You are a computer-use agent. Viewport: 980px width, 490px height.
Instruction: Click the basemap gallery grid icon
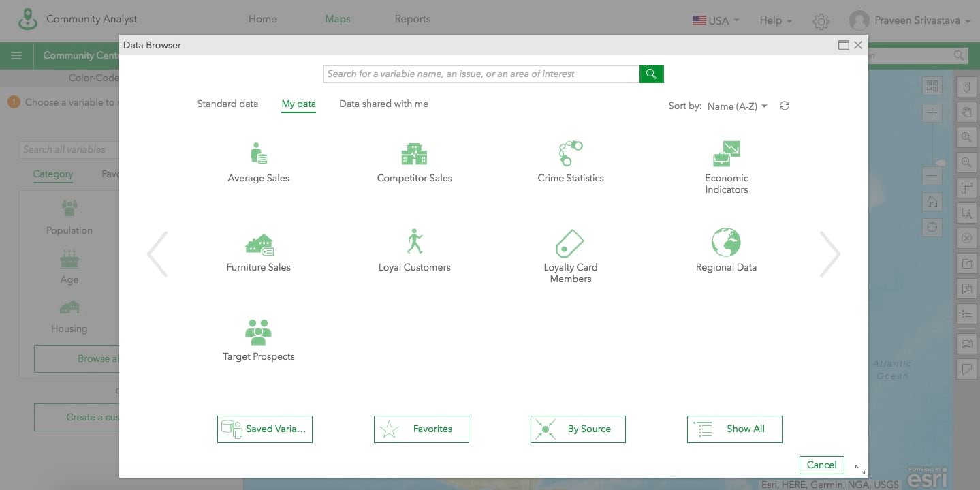(x=932, y=86)
